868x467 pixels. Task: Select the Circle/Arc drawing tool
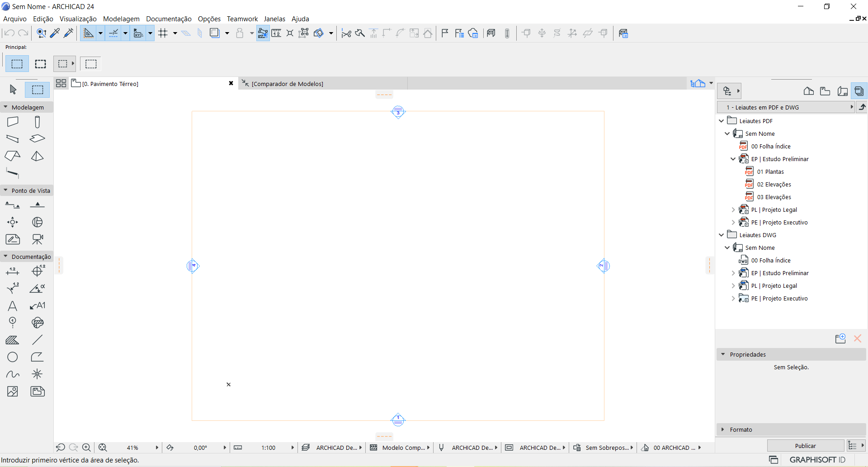pos(13,357)
